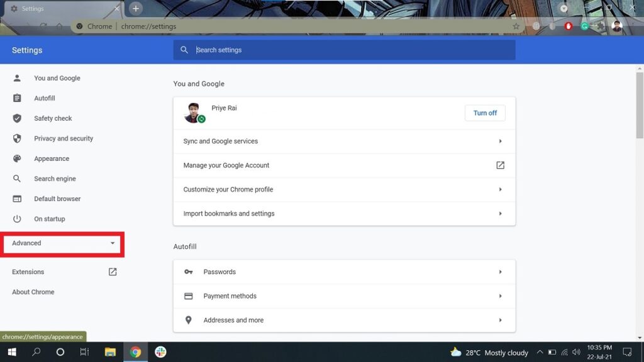Screen dimensions: 644x362
Task: Open File Explorer from the taskbar
Action: pyautogui.click(x=110, y=352)
